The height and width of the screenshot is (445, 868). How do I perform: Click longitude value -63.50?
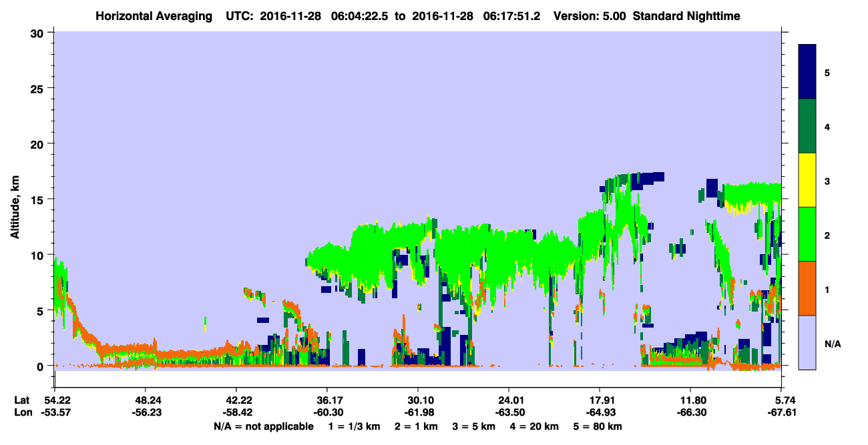tap(509, 413)
